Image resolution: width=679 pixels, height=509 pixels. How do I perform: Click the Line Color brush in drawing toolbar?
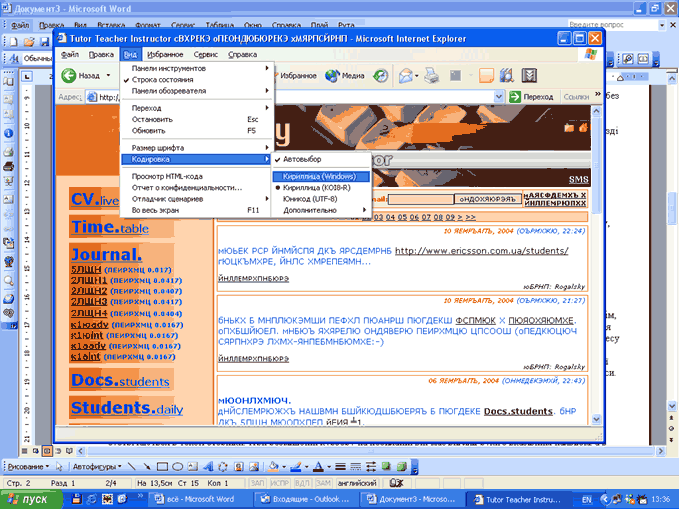tap(296, 467)
